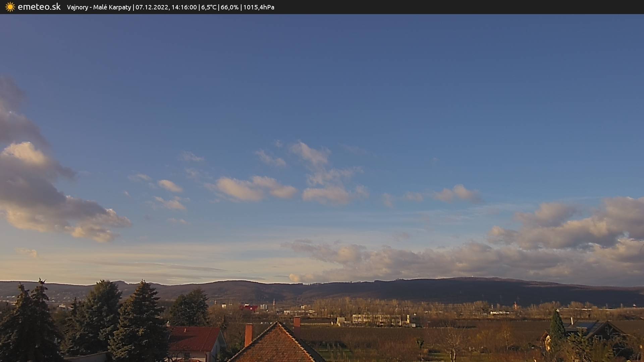Image resolution: width=644 pixels, height=362 pixels.
Task: Click the emeteo.sk site name text
Action: coord(39,7)
